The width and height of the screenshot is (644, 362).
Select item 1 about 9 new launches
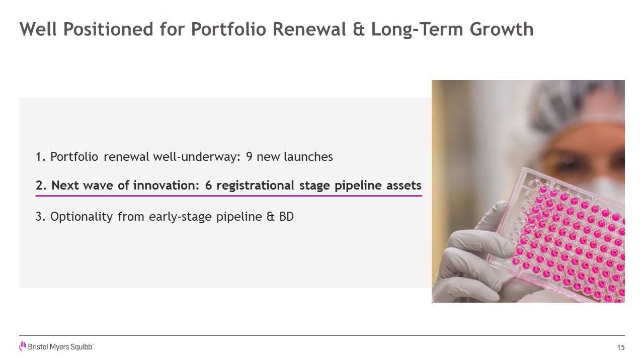coord(184,157)
